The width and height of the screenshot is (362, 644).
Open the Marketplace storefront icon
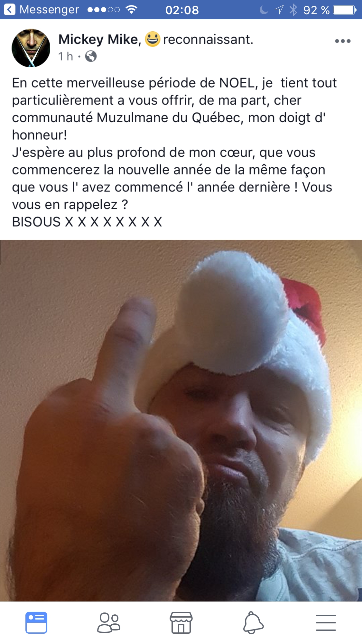click(181, 622)
